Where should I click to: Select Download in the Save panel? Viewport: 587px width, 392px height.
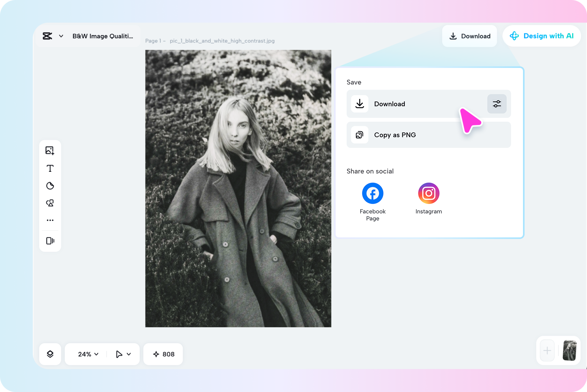[429, 104]
